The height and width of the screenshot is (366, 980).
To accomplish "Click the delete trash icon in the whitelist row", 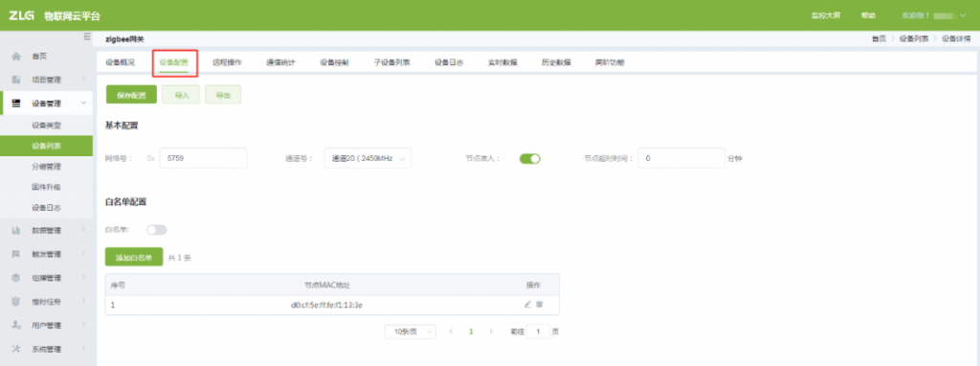I will [540, 304].
